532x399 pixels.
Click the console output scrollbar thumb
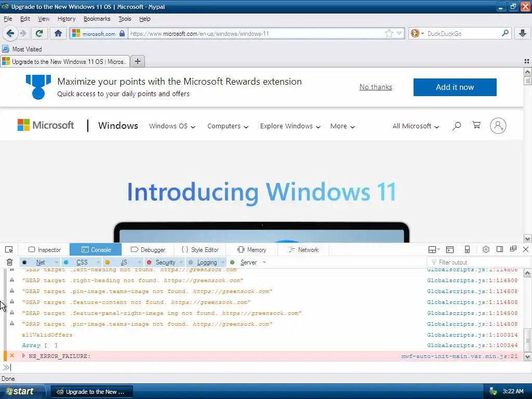pos(527,341)
